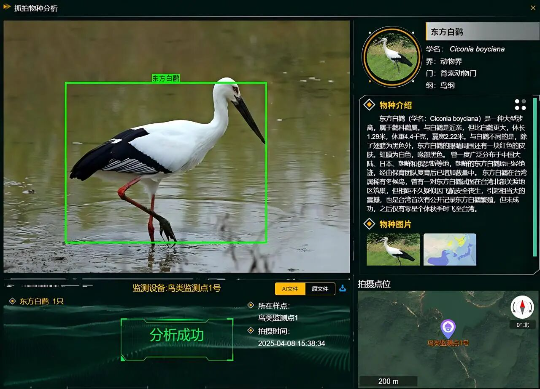Select the purple camera location marker
This screenshot has width=540, height=389.
448,328
